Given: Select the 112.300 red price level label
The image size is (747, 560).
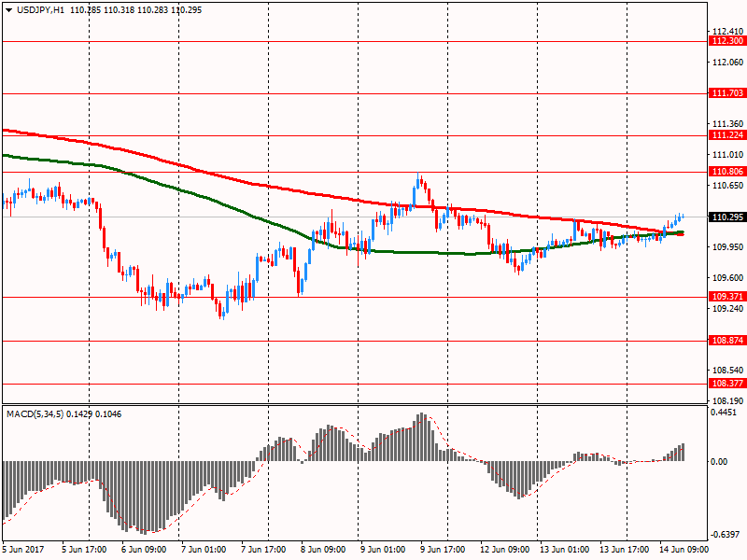Looking at the screenshot, I should [x=727, y=41].
